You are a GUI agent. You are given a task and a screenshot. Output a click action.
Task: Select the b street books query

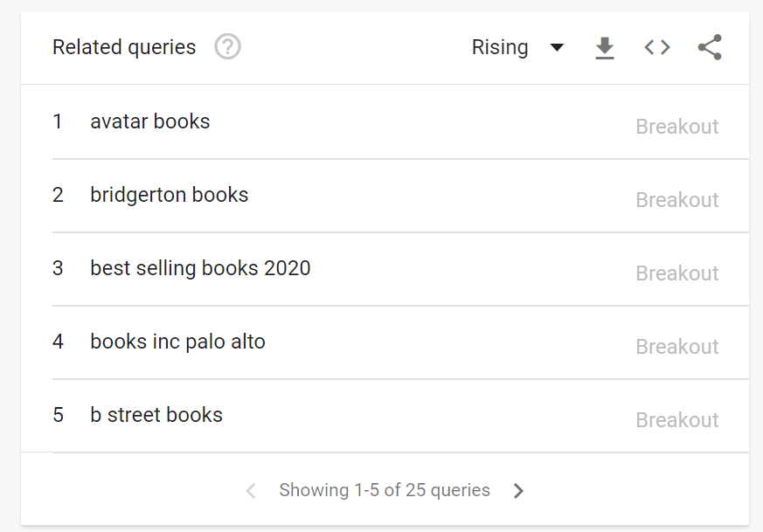click(x=156, y=415)
